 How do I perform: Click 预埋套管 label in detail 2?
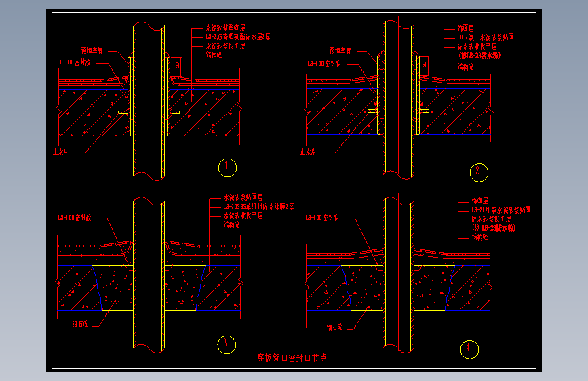point(340,51)
